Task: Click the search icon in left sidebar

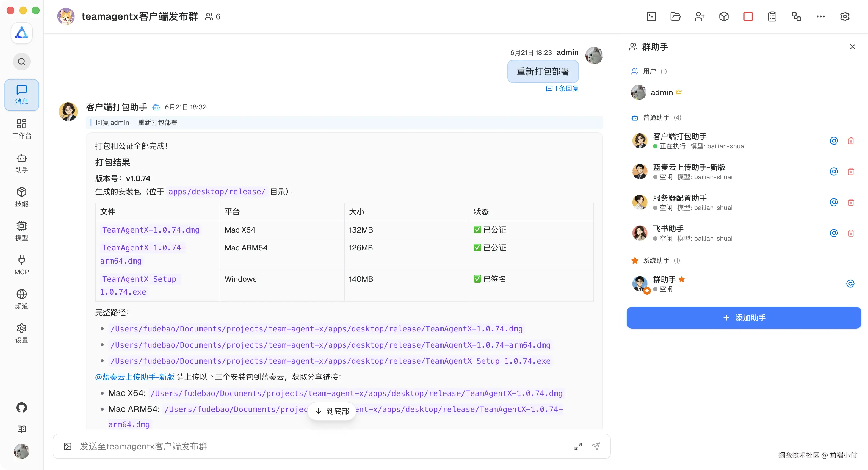Action: point(21,62)
